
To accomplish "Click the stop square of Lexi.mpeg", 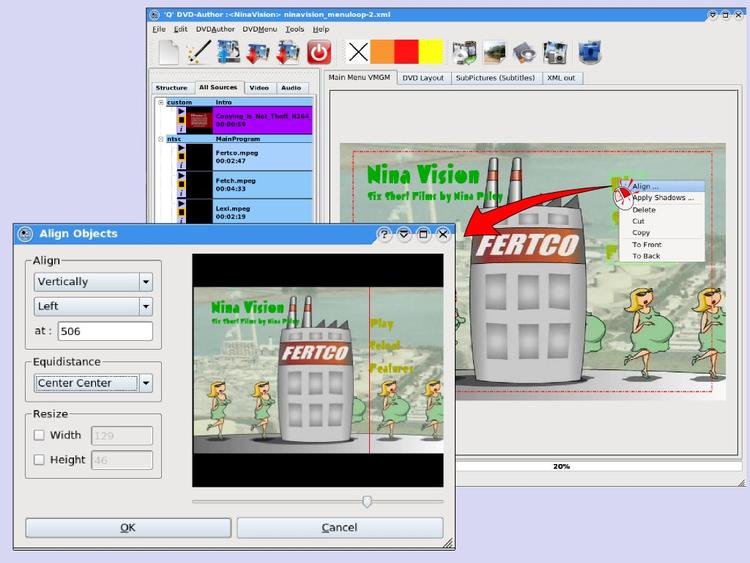I will [x=181, y=212].
